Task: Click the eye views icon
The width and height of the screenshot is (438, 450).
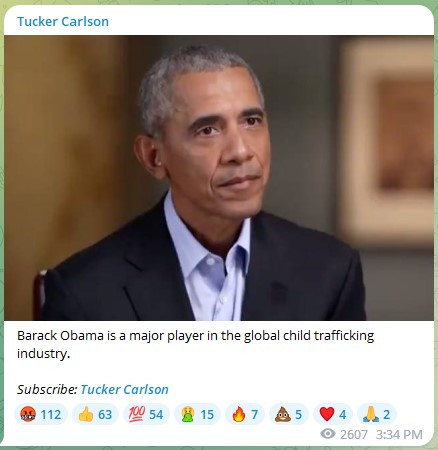Action: [328, 434]
